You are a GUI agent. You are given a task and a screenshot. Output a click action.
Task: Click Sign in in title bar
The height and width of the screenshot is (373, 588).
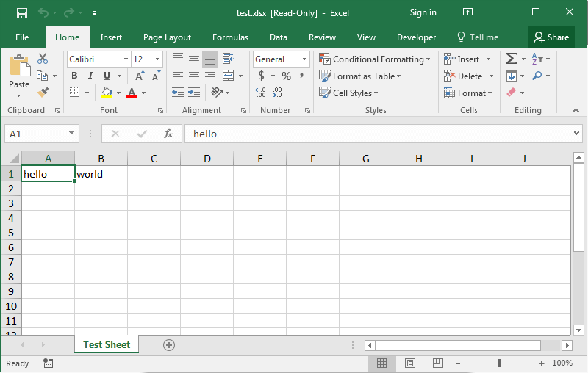point(423,12)
